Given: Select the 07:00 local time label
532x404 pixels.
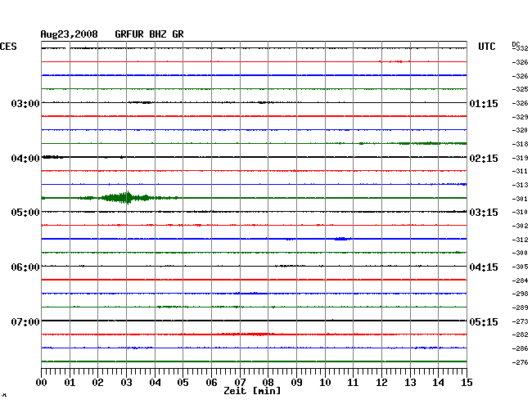Looking at the screenshot, I should (25, 321).
